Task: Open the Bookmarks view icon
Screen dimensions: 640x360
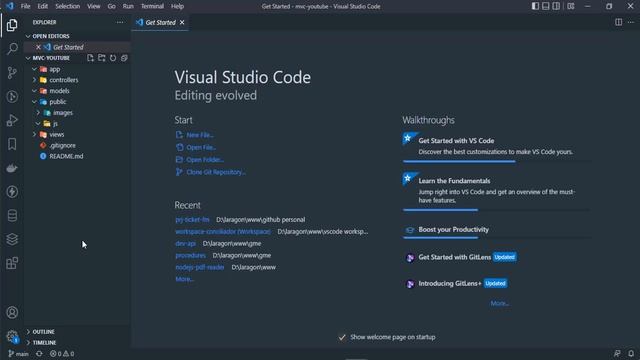Action: click(12, 144)
